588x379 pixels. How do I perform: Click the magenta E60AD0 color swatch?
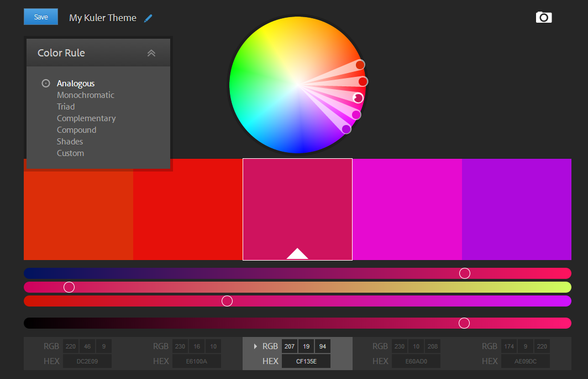(407, 209)
